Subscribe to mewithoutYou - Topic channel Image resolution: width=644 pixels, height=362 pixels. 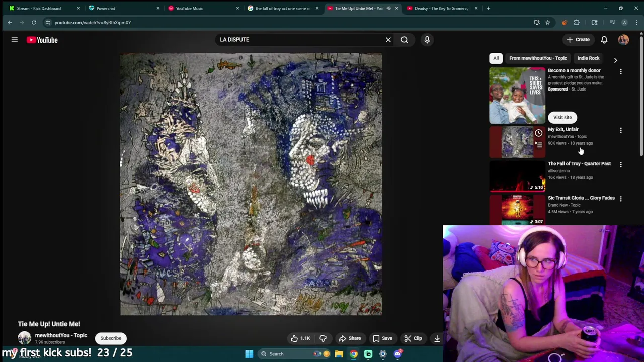coord(111,338)
